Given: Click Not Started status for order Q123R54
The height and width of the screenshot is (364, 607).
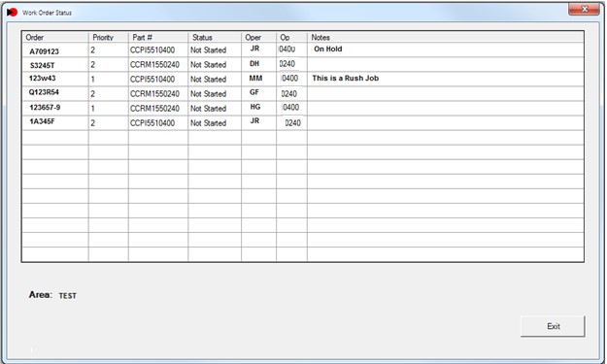Looking at the screenshot, I should [x=208, y=94].
